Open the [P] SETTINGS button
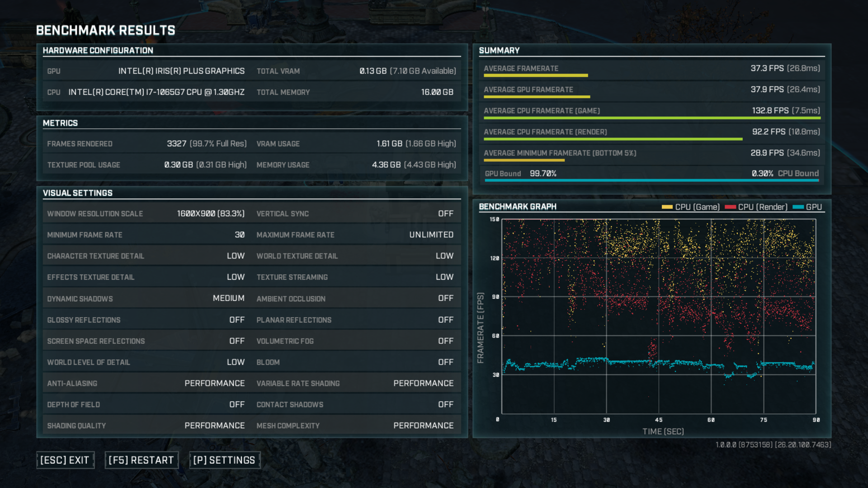Image resolution: width=868 pixels, height=488 pixels. click(224, 460)
